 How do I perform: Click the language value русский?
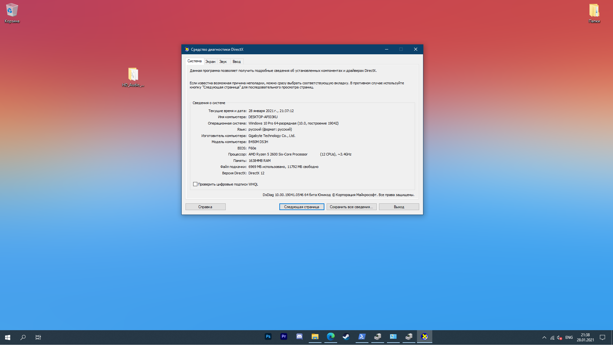pos(270,130)
